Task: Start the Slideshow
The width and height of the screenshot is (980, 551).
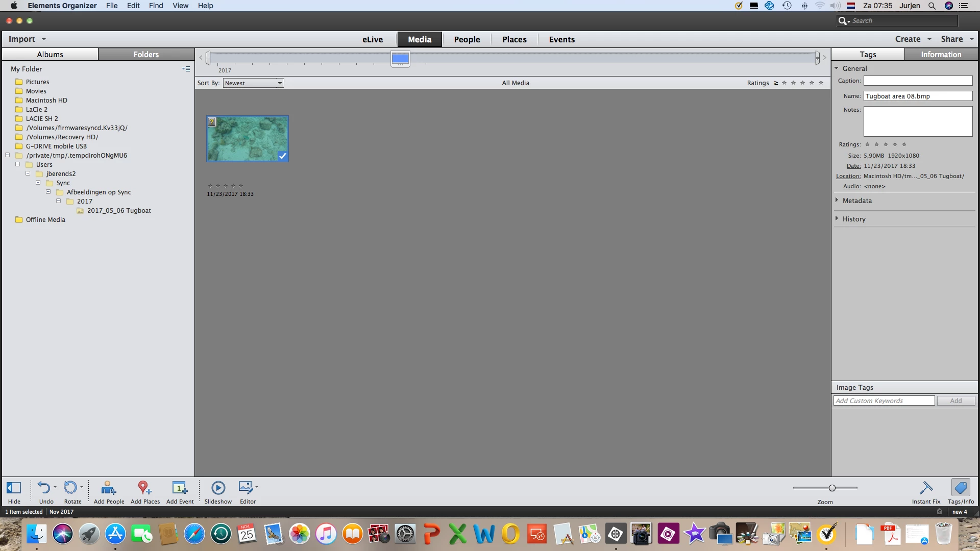Action: coord(218,488)
